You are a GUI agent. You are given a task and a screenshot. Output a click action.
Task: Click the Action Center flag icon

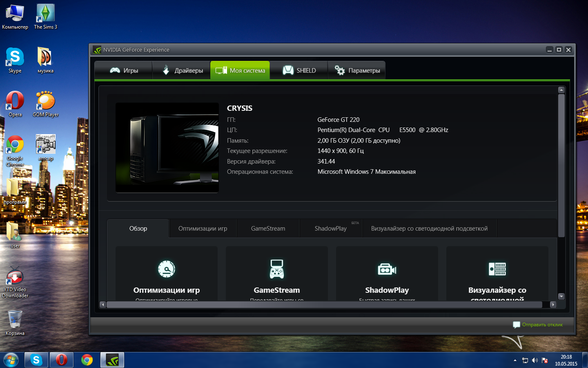(545, 360)
